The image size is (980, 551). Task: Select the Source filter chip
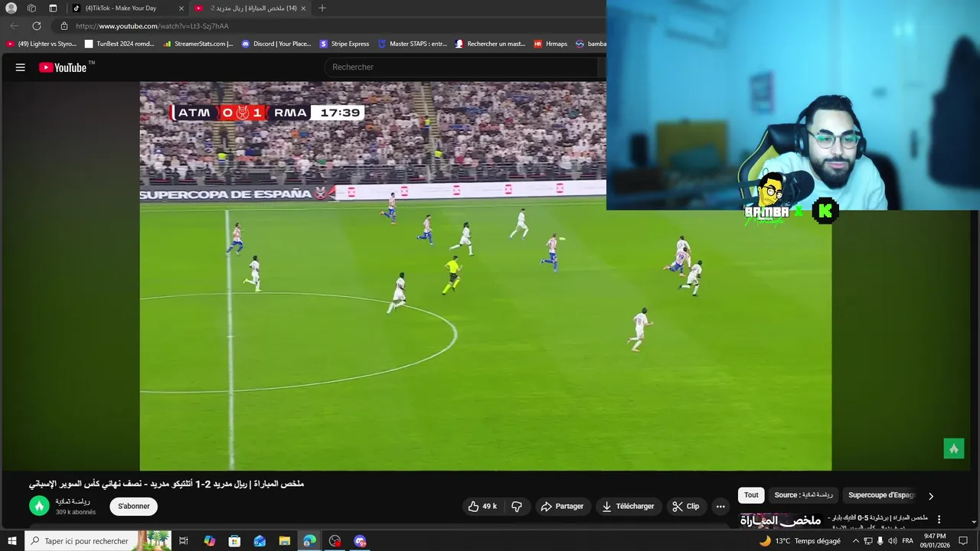point(803,495)
